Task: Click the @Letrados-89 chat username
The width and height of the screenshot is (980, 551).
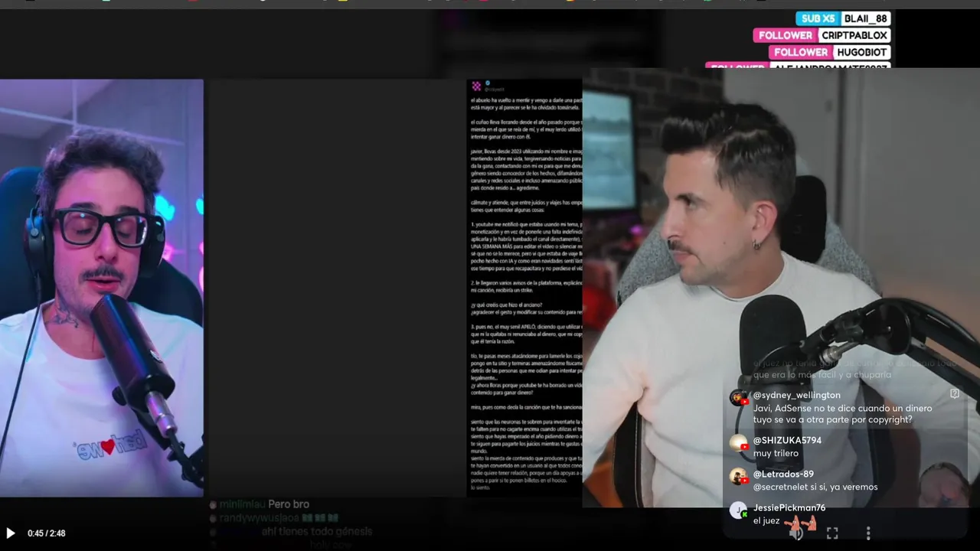Action: [x=783, y=474]
